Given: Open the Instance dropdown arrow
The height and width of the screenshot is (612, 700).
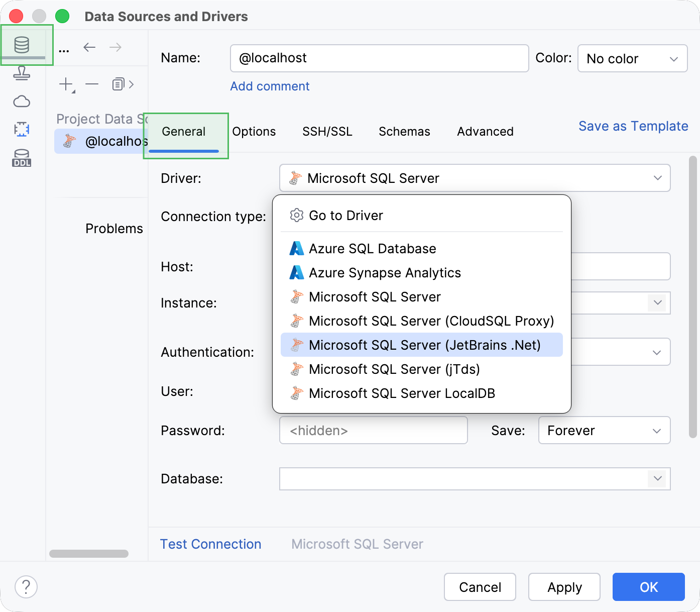Looking at the screenshot, I should [657, 303].
